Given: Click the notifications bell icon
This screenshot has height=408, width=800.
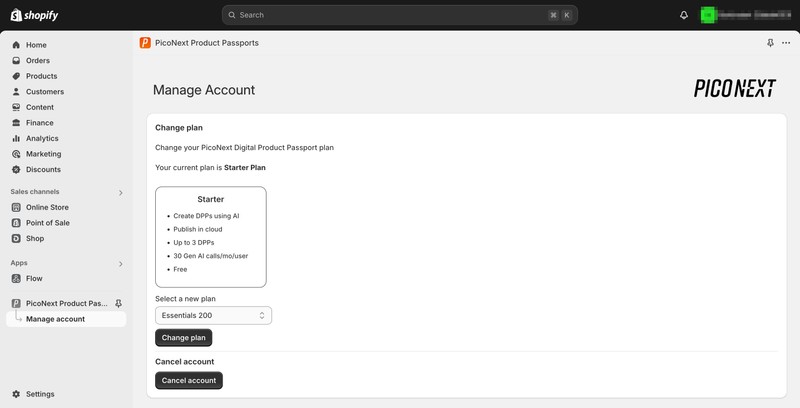Looking at the screenshot, I should click(684, 15).
